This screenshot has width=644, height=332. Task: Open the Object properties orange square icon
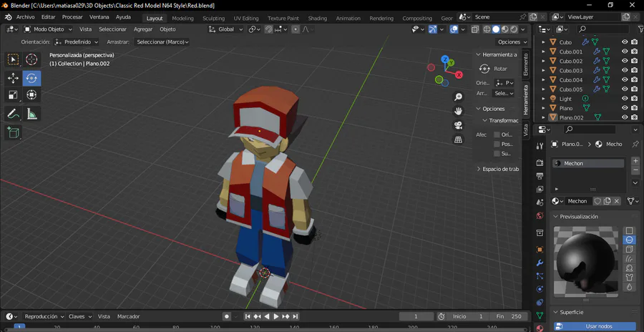tap(540, 250)
